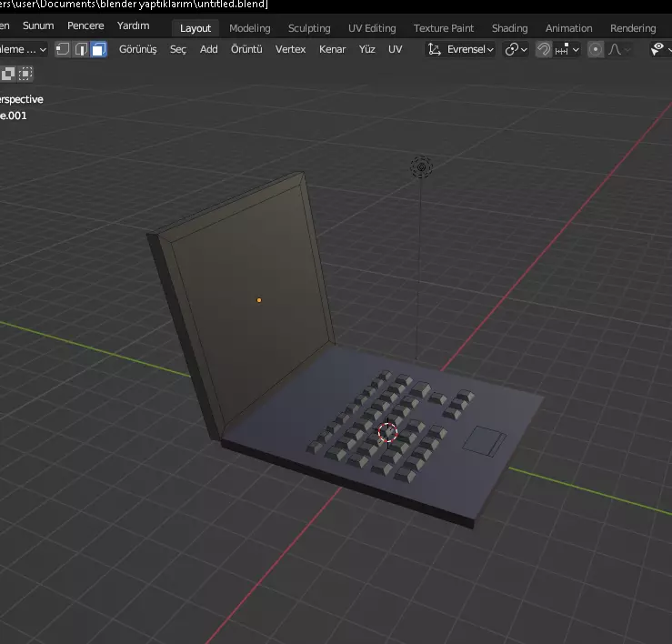Screen dimensions: 672x644
Task: Open the Add menu
Action: [209, 49]
